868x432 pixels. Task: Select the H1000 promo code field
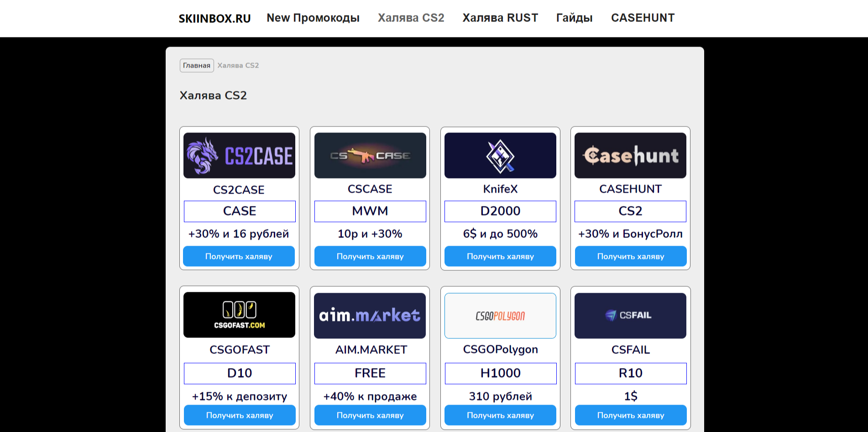(501, 374)
